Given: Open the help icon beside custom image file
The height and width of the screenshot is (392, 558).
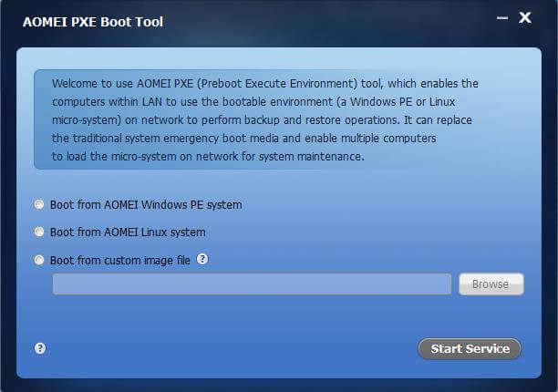Looking at the screenshot, I should [202, 259].
